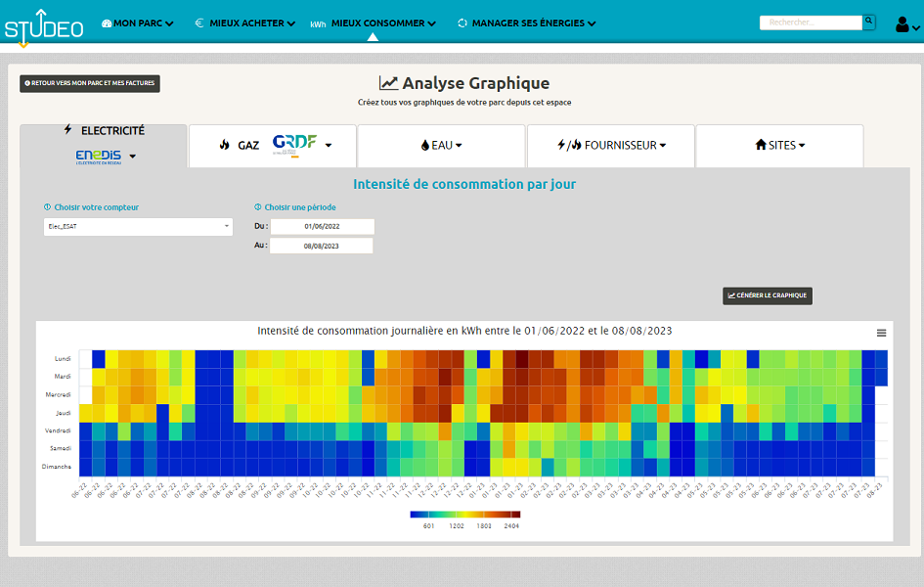Click the Au date field 08/08/2023

(x=321, y=246)
